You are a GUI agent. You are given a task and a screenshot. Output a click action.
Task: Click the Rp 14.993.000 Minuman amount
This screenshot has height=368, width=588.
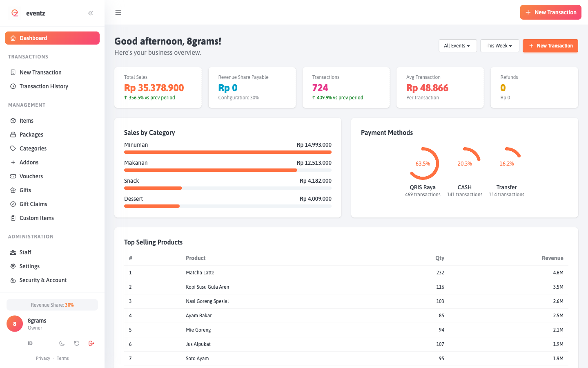314,145
